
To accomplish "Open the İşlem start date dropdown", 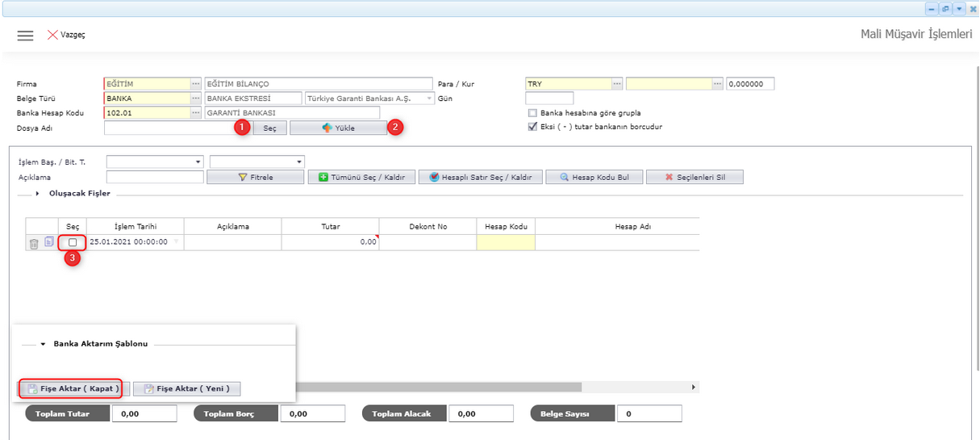I will [x=198, y=162].
